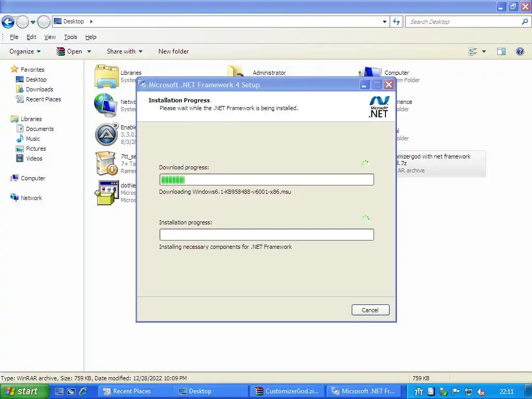Viewport: 532px width, 399px height.
Task: Click the Open button with WinRAR icon
Action: click(69, 51)
